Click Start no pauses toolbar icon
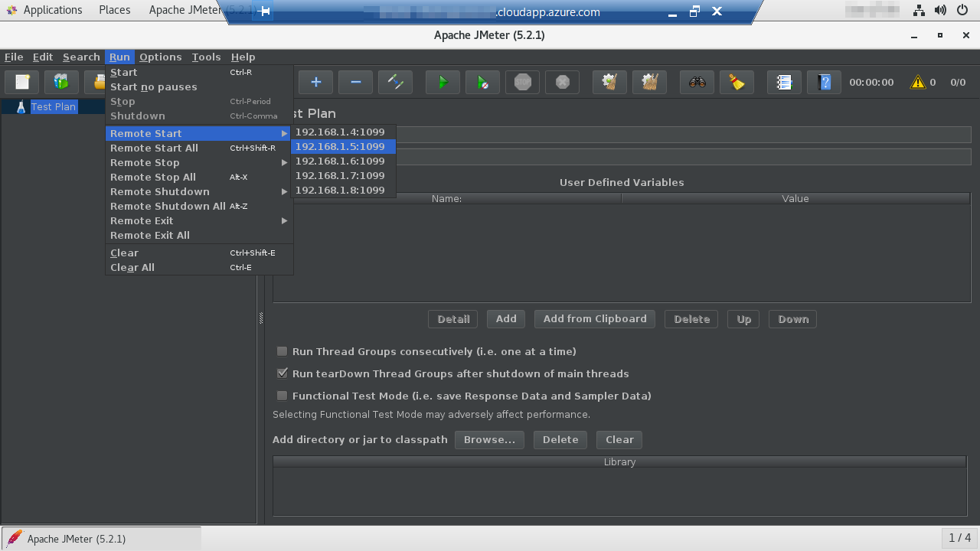The width and height of the screenshot is (980, 551). tap(482, 82)
